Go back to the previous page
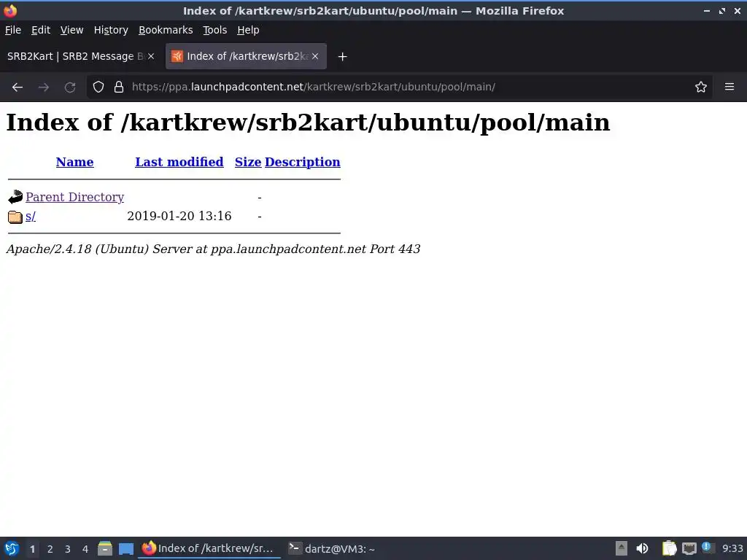 point(18,87)
